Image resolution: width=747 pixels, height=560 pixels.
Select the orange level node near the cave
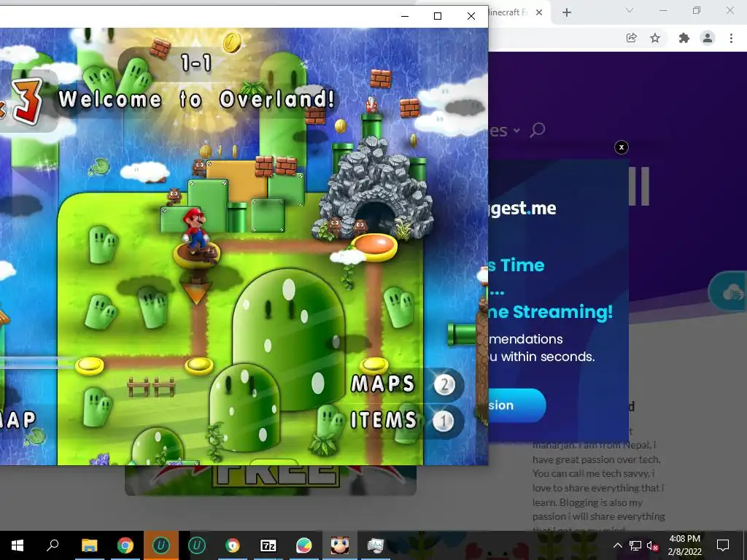pos(375,246)
